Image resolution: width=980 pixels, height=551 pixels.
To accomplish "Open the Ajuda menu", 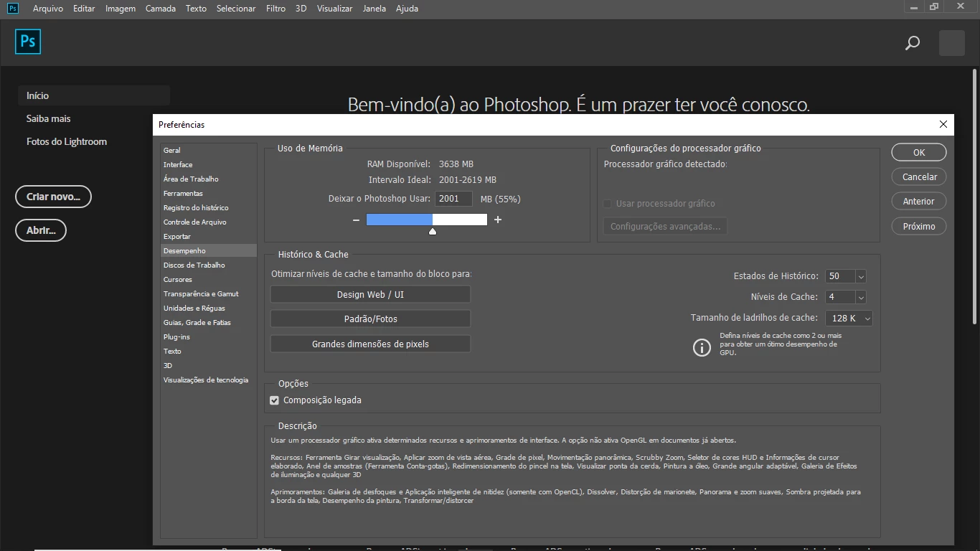I will pyautogui.click(x=407, y=9).
